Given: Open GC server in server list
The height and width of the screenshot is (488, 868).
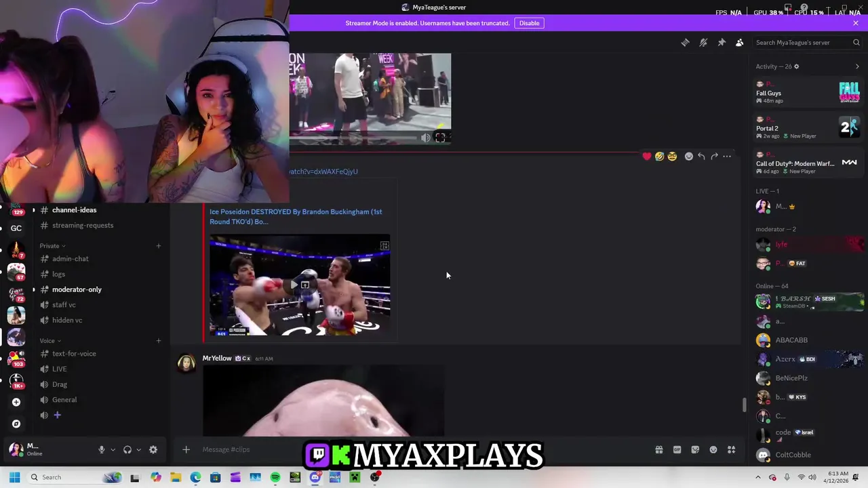Looking at the screenshot, I should [16, 228].
